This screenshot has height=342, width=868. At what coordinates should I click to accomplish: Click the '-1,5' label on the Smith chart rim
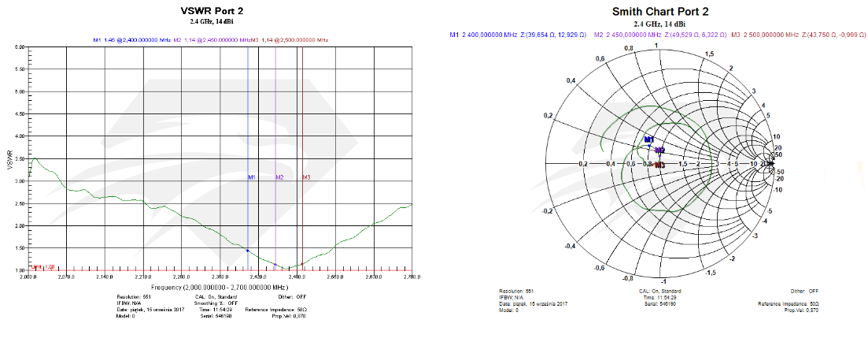coord(711,273)
